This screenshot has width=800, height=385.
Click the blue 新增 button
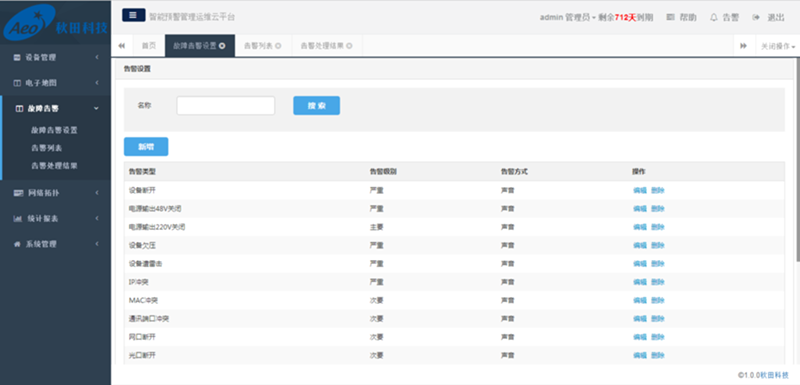pyautogui.click(x=146, y=147)
